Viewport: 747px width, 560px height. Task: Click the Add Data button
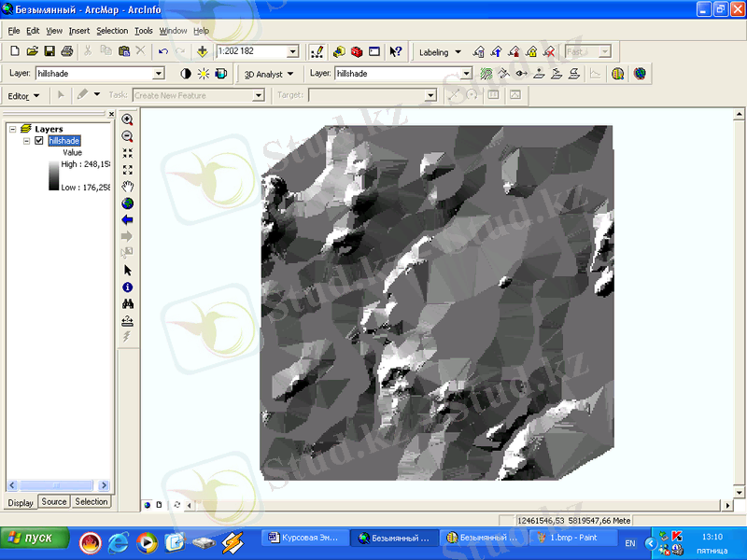point(202,51)
